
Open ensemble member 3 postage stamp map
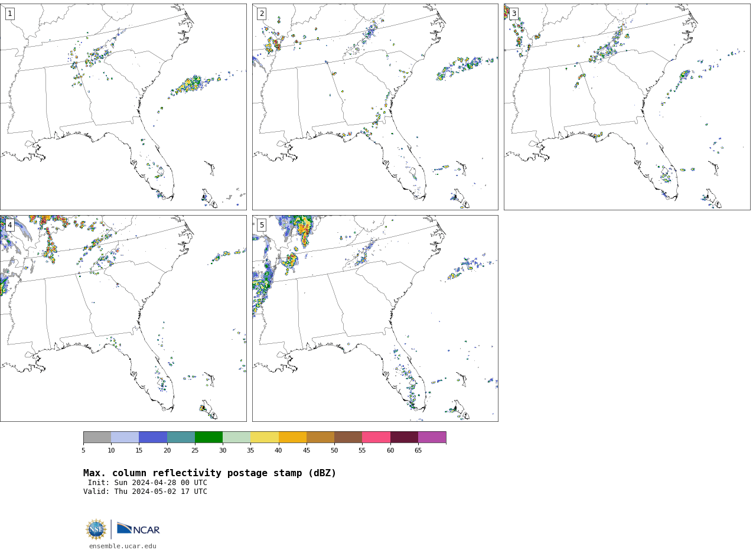[627, 107]
